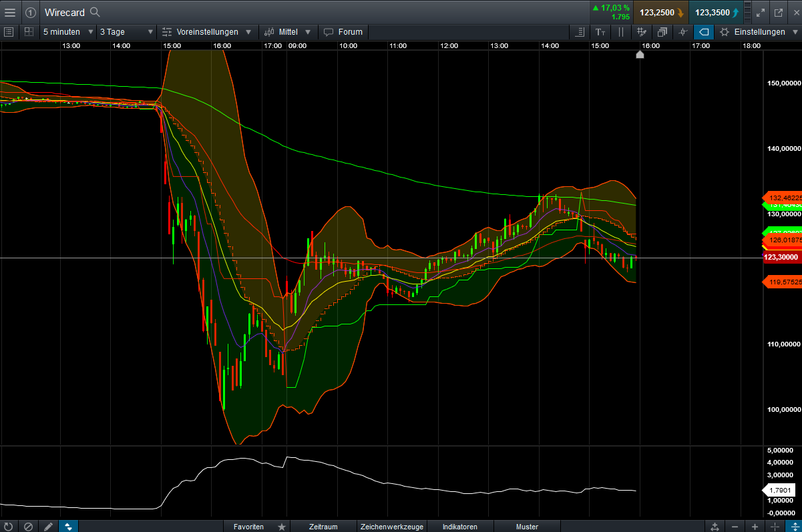Toggle the order list panel icon
The height and width of the screenshot is (532, 802).
point(579,31)
